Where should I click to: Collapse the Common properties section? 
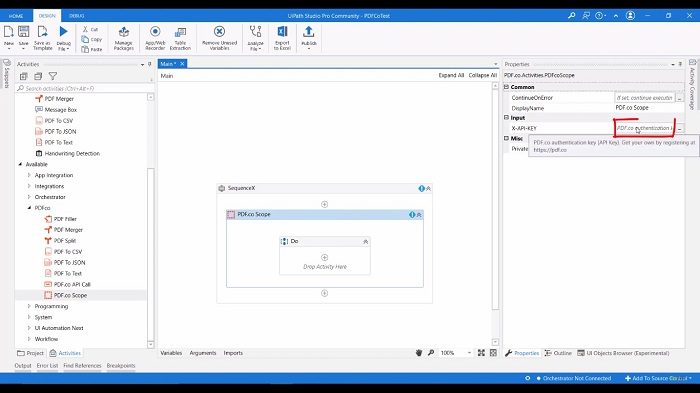pos(507,87)
